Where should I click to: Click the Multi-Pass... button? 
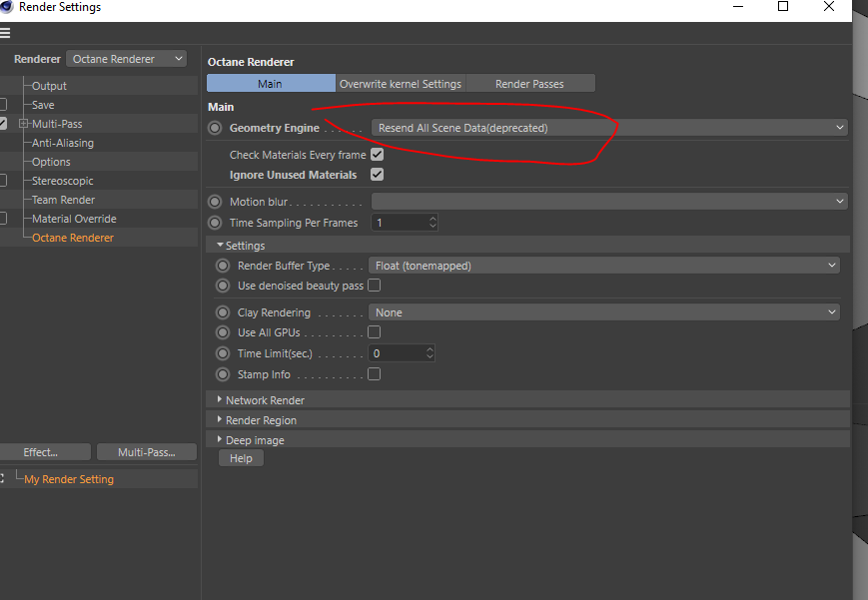click(147, 452)
